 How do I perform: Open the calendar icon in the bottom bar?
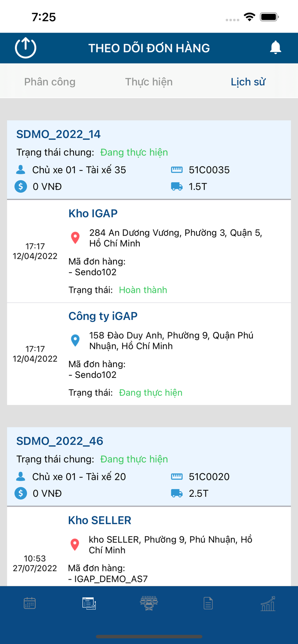coord(29,603)
